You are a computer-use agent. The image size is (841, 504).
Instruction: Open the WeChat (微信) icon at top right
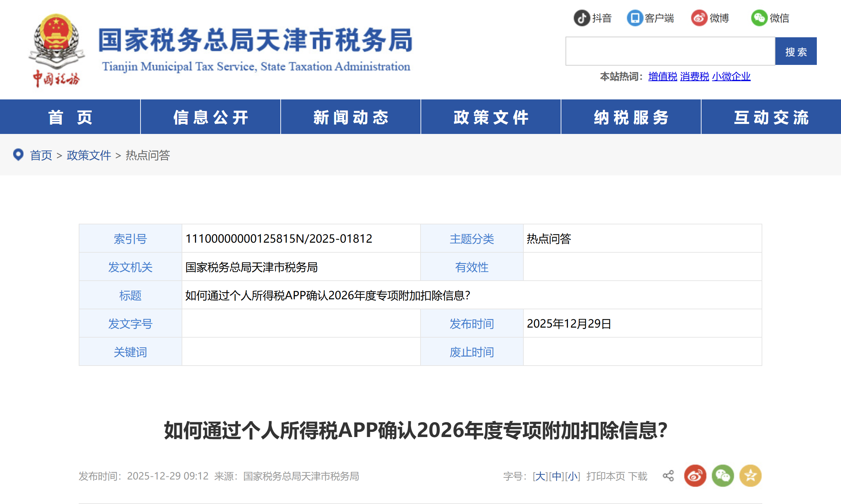click(759, 18)
